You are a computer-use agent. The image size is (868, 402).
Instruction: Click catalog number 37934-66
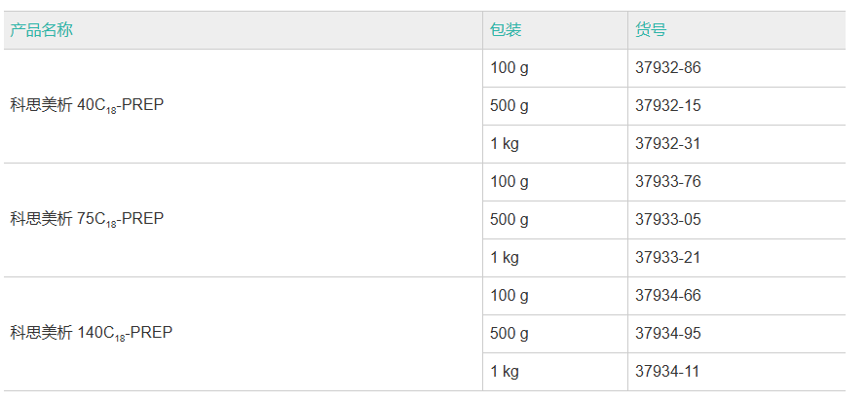tap(668, 296)
